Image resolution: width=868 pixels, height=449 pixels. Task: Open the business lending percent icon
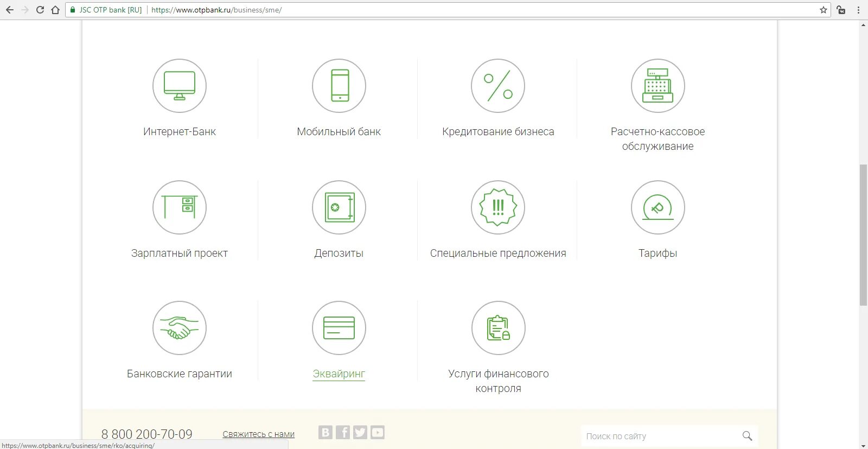tap(498, 86)
